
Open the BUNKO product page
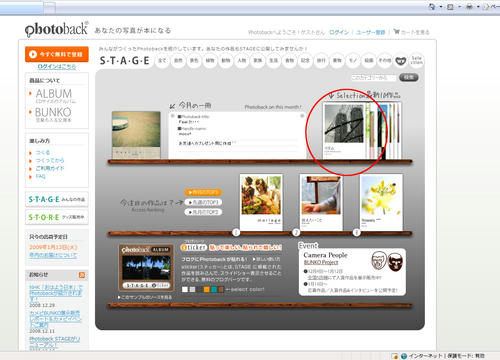53,112
